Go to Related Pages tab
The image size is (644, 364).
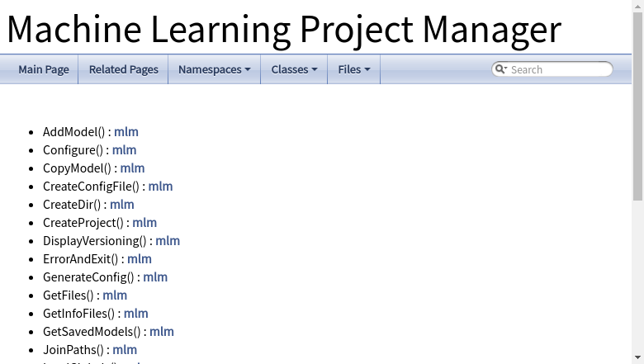point(124,69)
